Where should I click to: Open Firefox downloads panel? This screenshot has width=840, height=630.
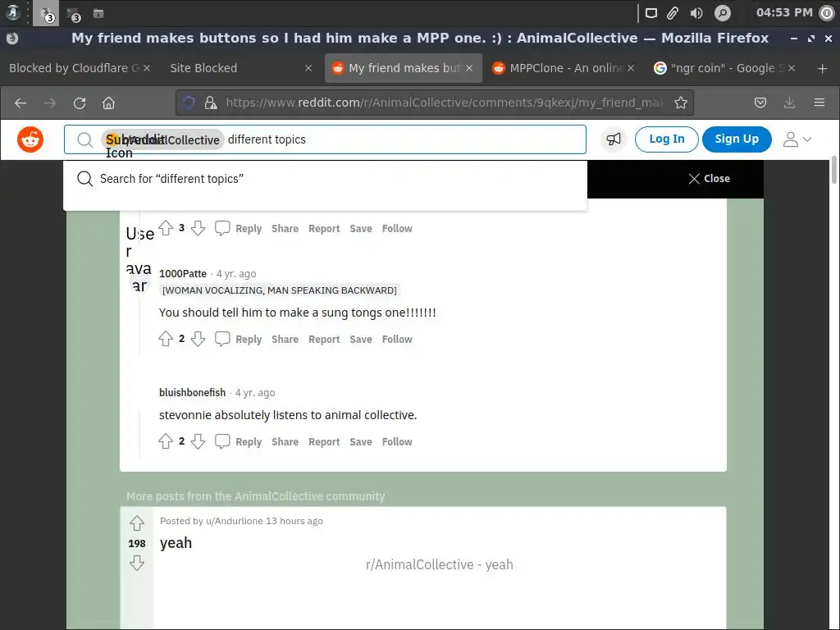coord(790,103)
